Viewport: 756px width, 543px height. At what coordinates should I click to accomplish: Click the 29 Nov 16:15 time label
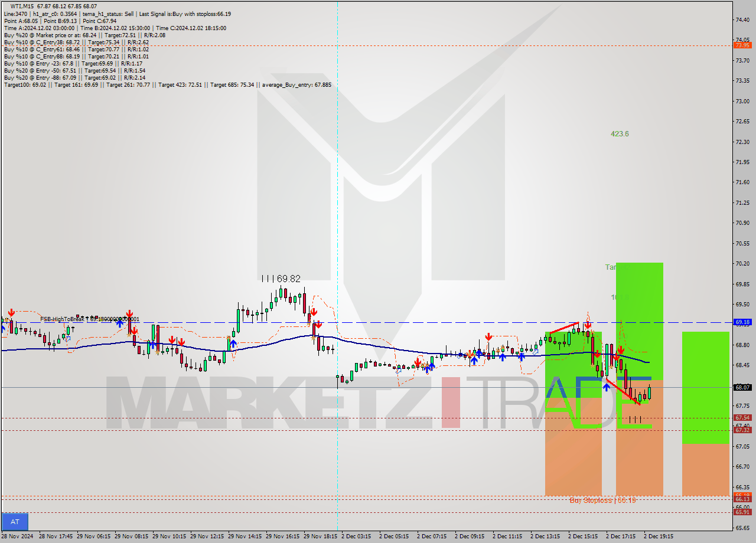tap(282, 537)
